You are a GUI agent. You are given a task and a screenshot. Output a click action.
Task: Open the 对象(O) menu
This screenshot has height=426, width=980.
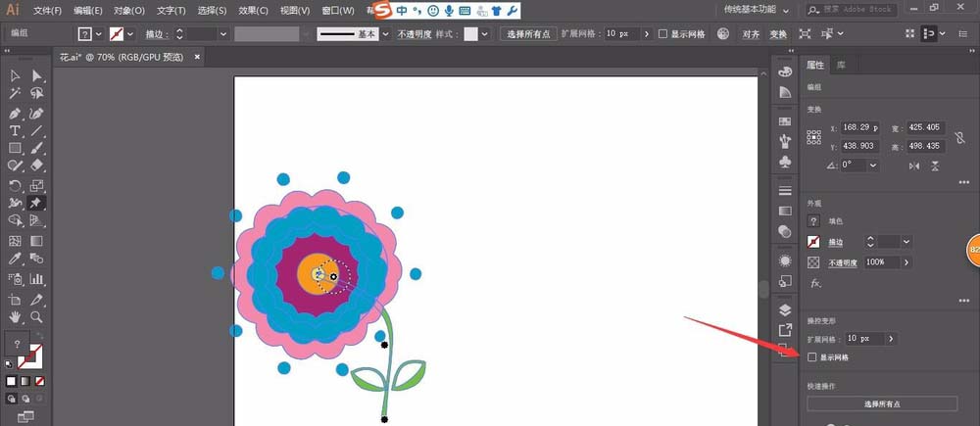click(x=129, y=11)
